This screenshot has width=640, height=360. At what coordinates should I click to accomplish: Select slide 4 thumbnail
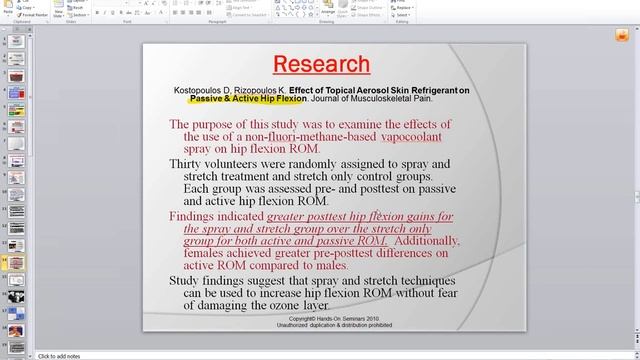click(x=16, y=93)
